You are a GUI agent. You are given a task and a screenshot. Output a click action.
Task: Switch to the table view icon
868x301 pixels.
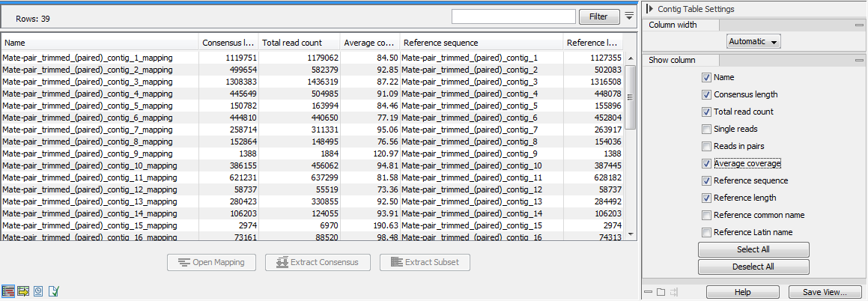[x=8, y=291]
